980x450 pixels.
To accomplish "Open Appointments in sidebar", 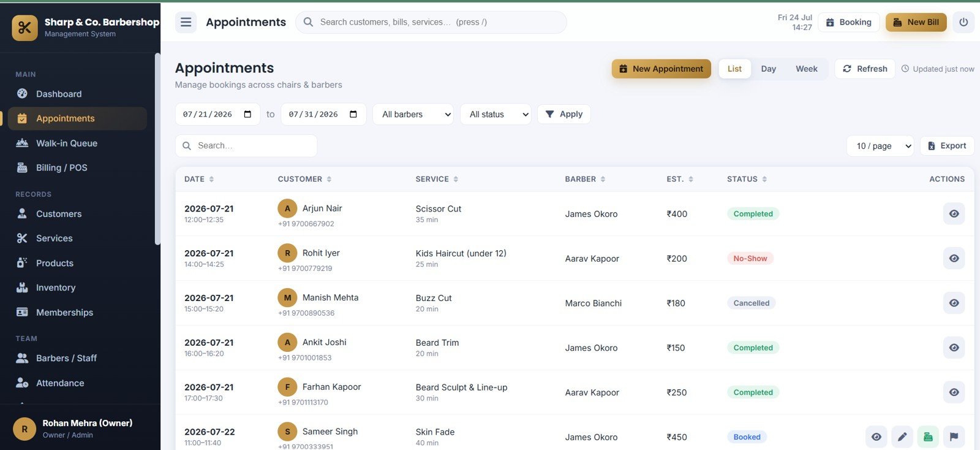I will pyautogui.click(x=77, y=118).
